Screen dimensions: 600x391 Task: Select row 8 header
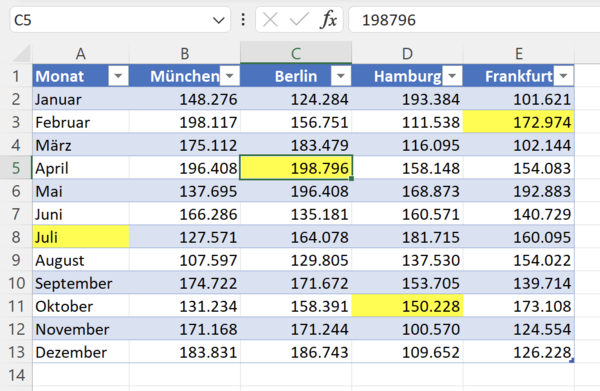[16, 236]
